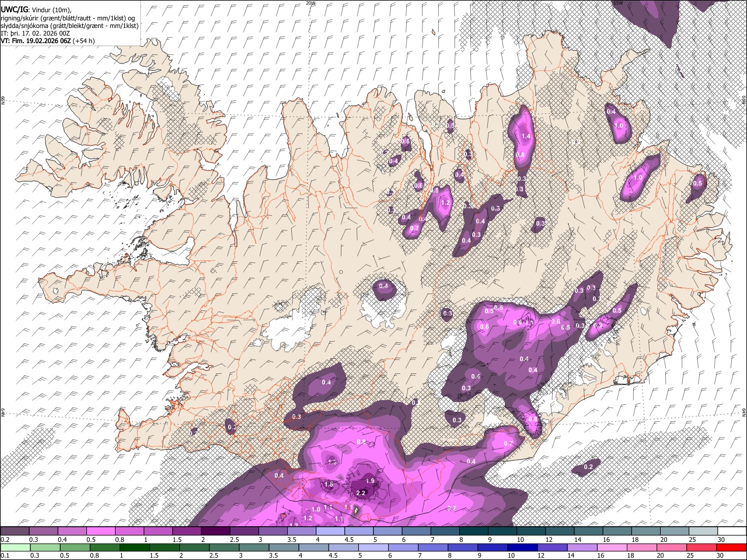Select the 'IT: þri. 17. 02. 2026 00Z' line

tap(35, 33)
